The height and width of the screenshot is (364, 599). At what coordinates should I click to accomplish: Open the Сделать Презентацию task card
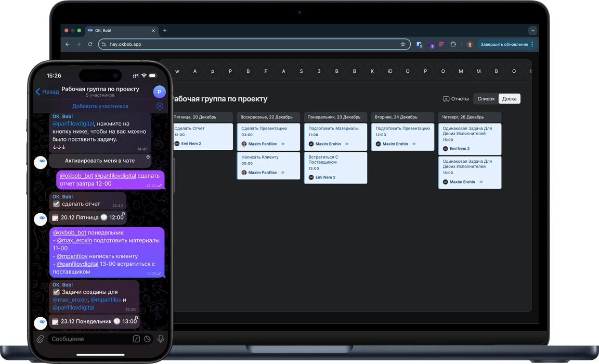point(268,136)
